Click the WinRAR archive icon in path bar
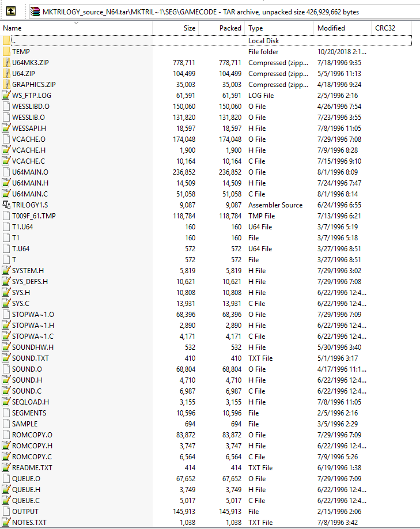420x529 pixels. point(35,12)
